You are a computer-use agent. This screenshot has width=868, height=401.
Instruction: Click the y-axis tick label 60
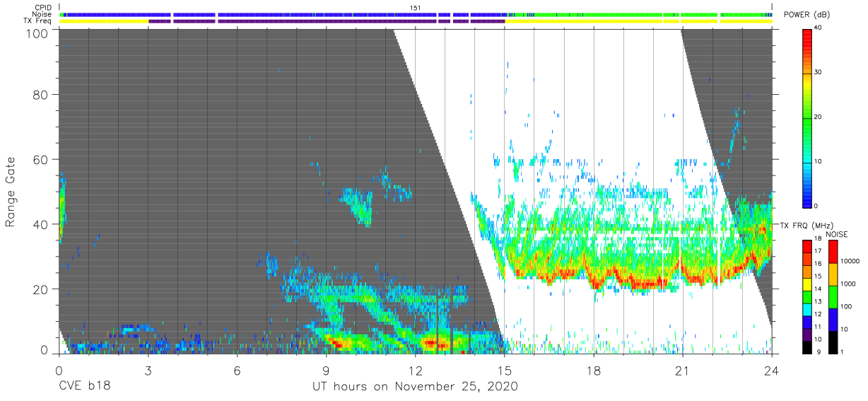tap(41, 159)
